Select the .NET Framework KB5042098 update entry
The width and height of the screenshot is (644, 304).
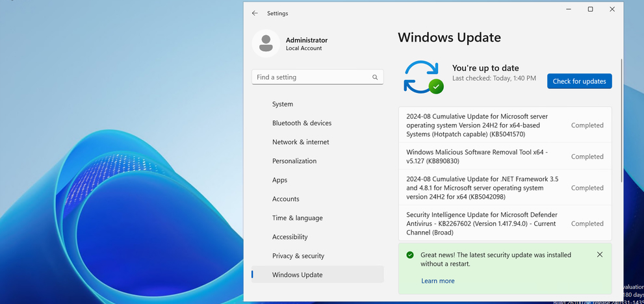point(505,188)
